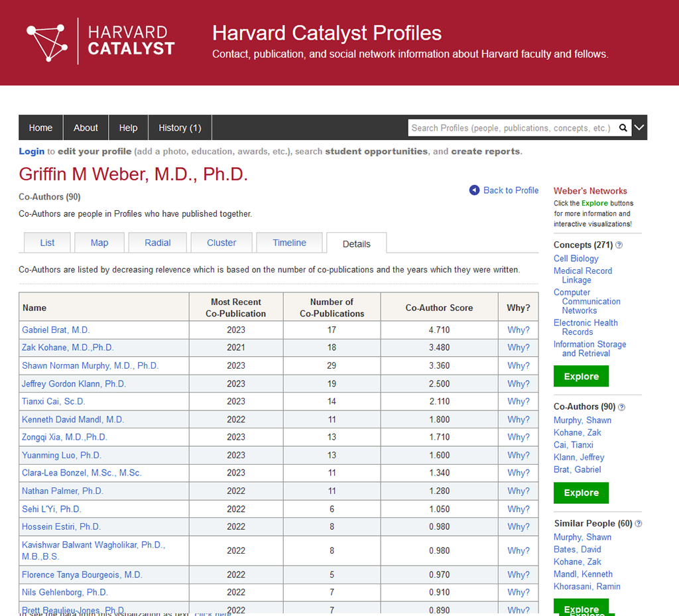Screen dimensions: 679x616
Task: Click the Login link
Action: [32, 151]
